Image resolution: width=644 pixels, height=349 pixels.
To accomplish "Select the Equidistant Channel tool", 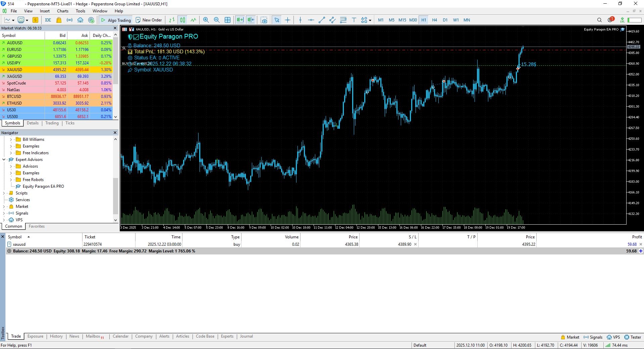I will point(332,20).
